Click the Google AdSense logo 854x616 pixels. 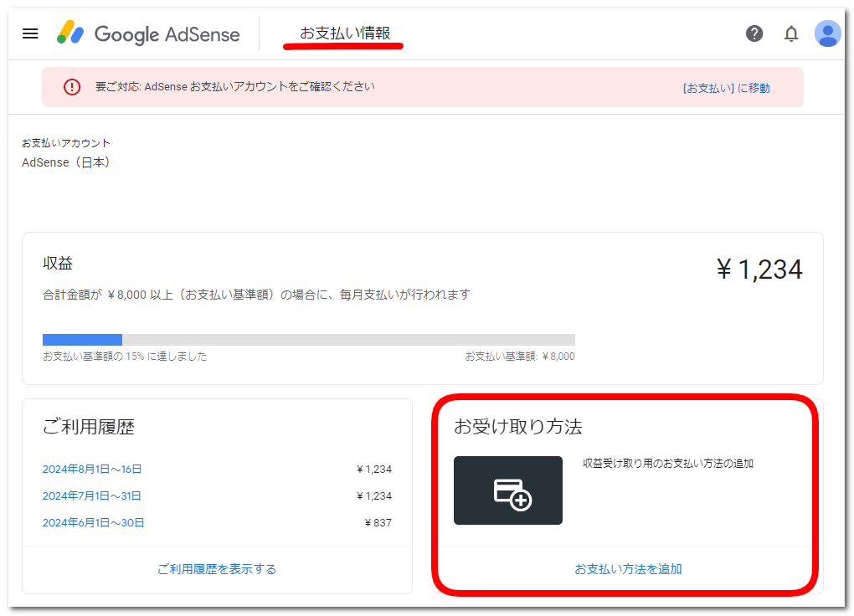[x=148, y=33]
